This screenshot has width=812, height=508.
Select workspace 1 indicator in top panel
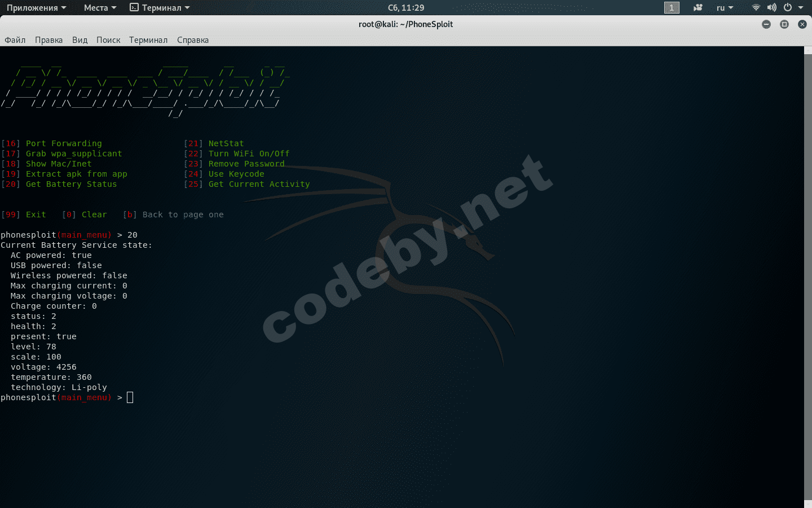(672, 8)
